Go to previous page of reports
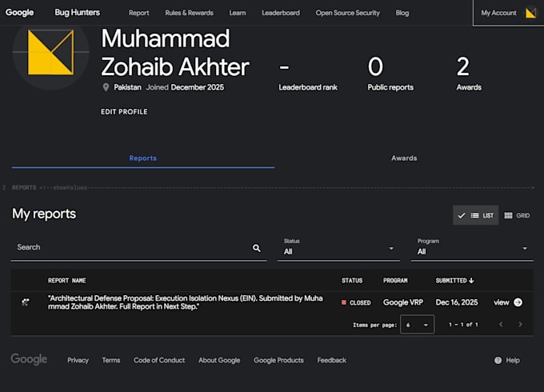544x392 pixels. pos(501,324)
